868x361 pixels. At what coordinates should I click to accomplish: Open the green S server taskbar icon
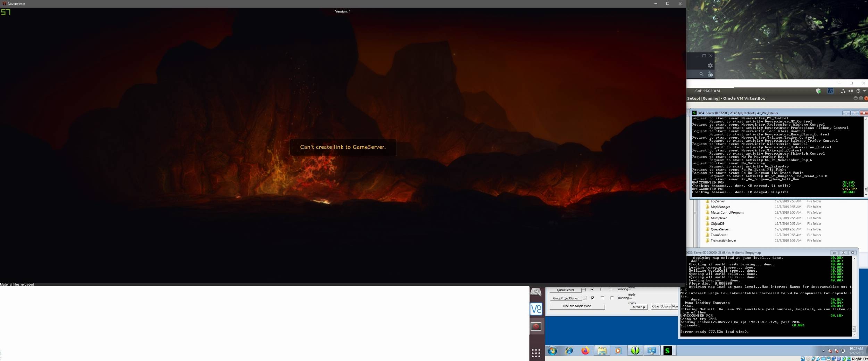click(668, 351)
